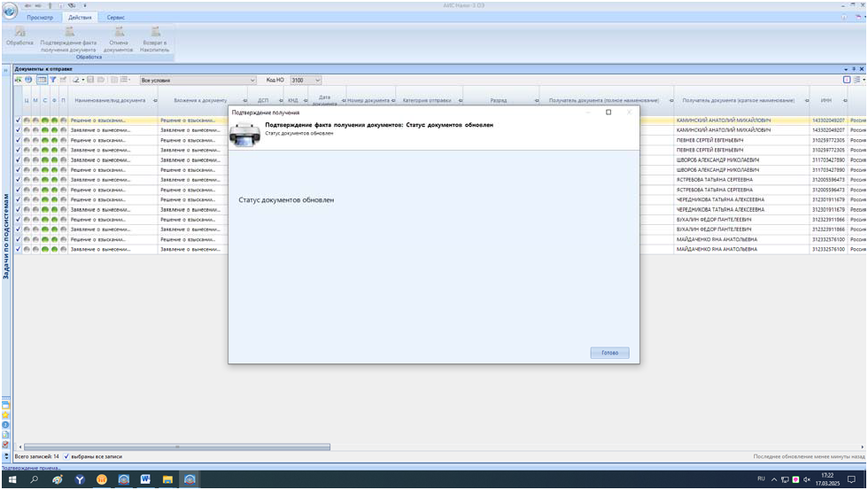This screenshot has height=490, width=868.
Task: Switch to the Сервис ribbon tab
Action: coord(116,18)
